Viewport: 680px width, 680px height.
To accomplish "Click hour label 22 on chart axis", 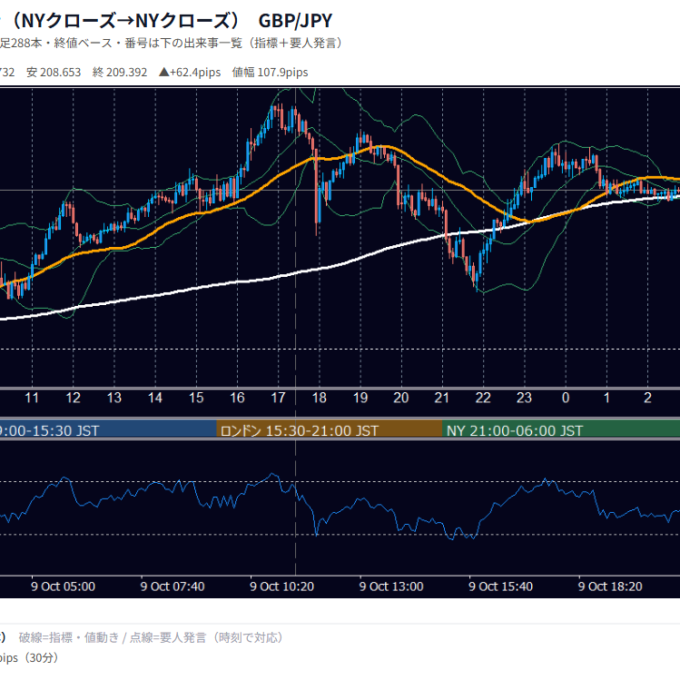I will point(483,398).
